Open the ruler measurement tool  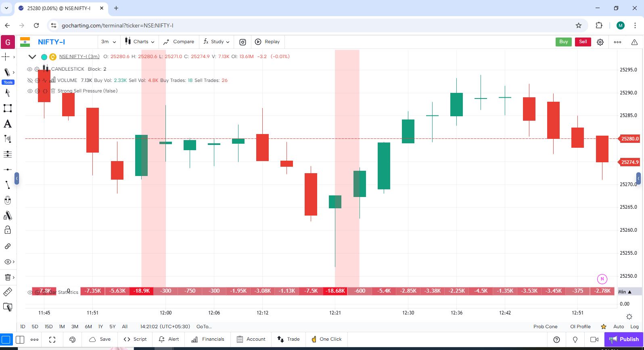(8, 292)
